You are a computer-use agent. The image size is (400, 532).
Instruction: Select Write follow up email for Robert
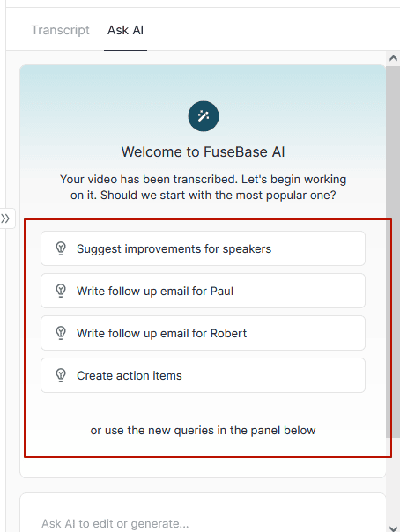point(203,333)
